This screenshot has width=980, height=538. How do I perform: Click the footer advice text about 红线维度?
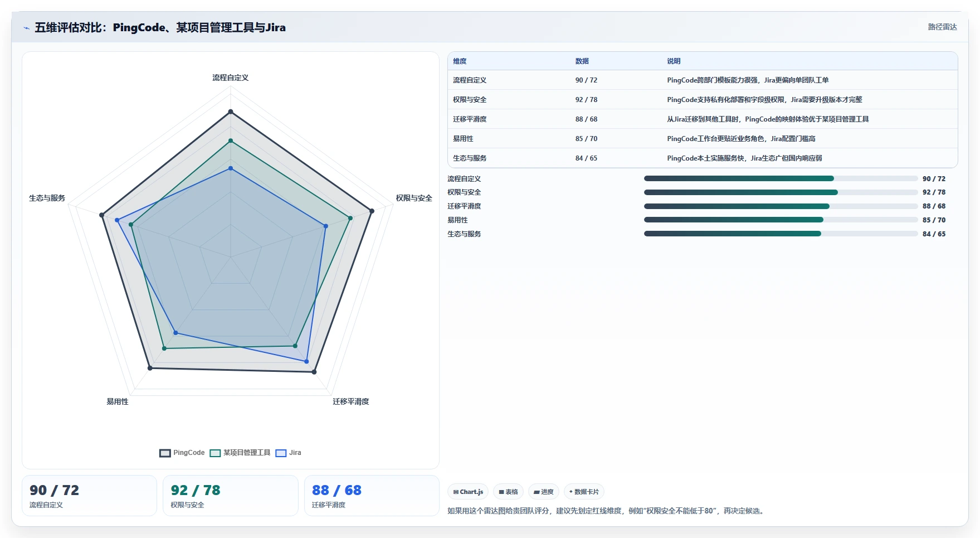(x=606, y=511)
